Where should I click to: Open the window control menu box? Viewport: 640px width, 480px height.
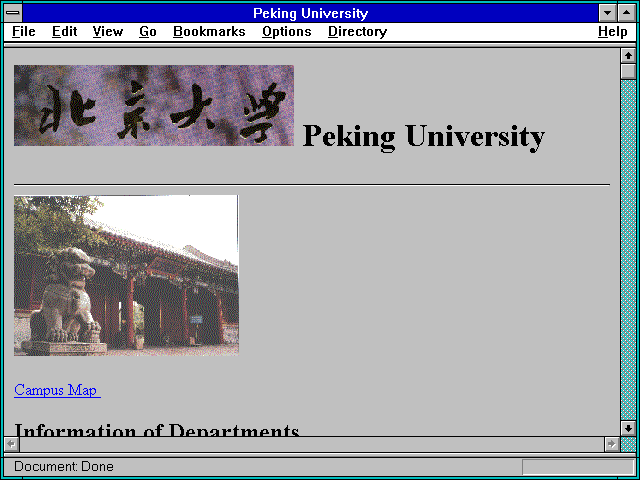[13, 13]
